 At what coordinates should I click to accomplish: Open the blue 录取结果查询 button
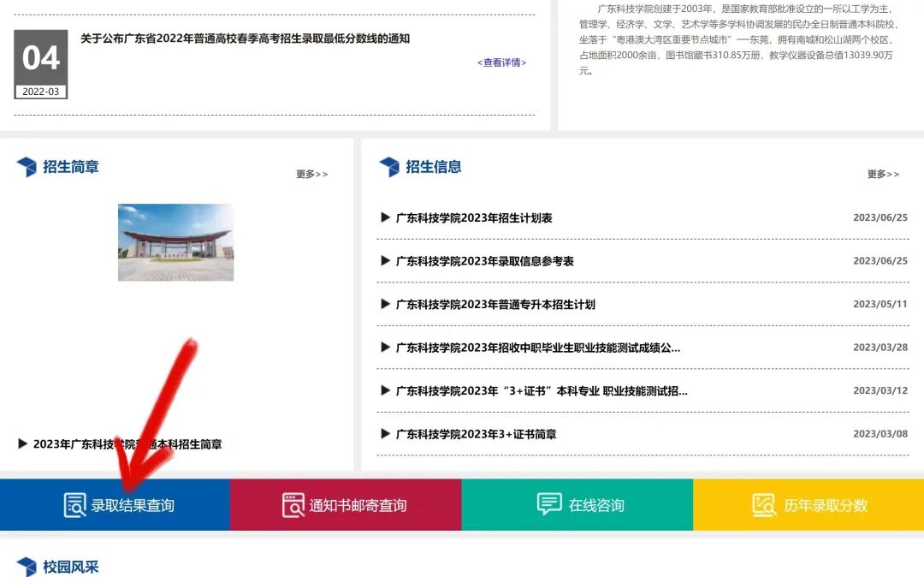tap(115, 505)
